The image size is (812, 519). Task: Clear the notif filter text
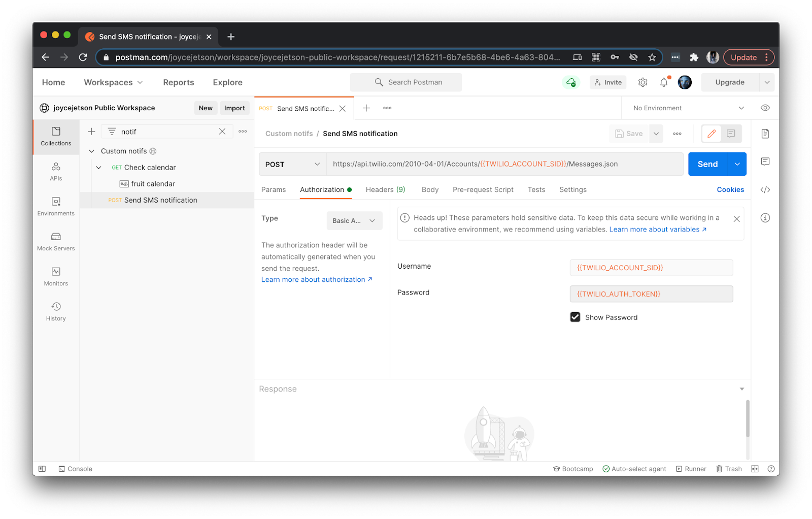point(222,132)
